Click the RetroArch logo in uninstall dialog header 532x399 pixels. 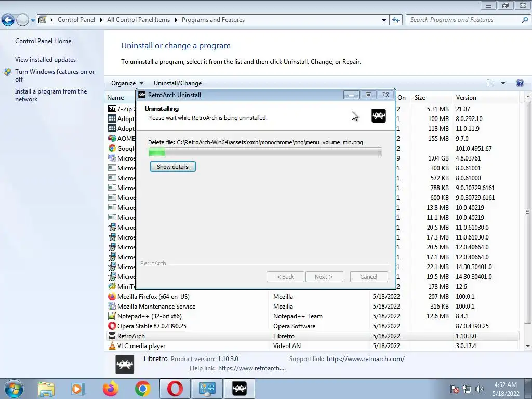[379, 116]
